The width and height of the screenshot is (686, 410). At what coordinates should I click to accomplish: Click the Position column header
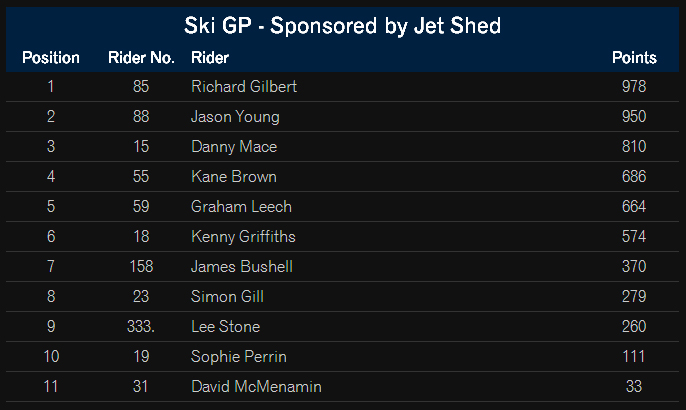click(x=51, y=58)
